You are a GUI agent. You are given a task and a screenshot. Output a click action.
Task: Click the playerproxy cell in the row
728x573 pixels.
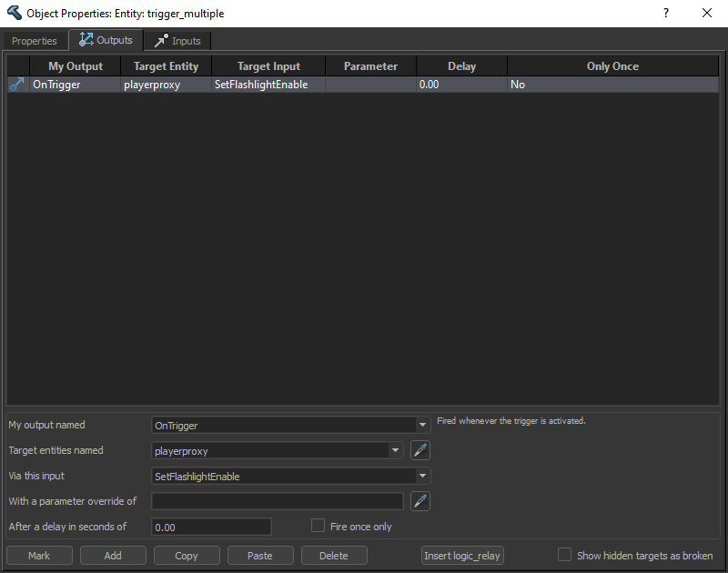click(167, 85)
